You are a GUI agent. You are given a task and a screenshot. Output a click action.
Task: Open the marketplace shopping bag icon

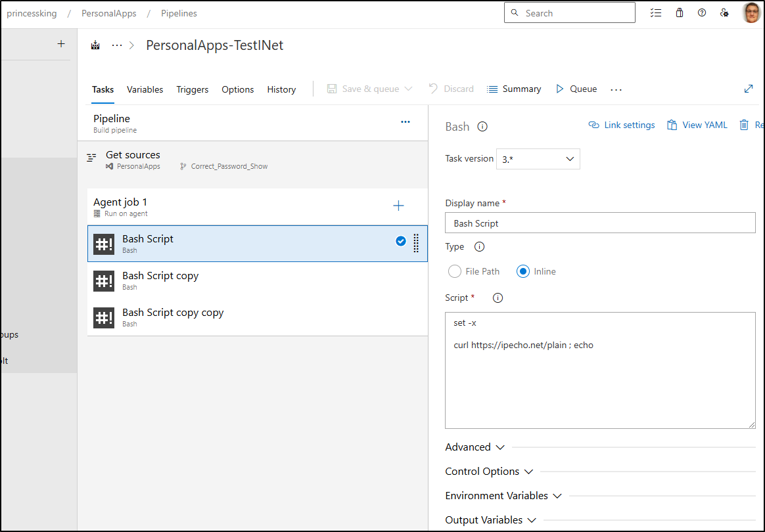click(x=679, y=13)
